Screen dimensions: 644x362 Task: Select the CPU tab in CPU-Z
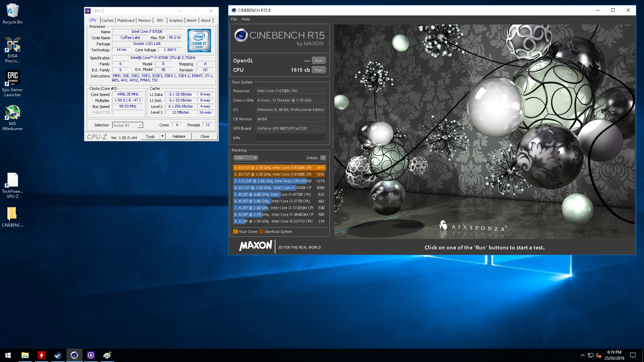tap(93, 20)
